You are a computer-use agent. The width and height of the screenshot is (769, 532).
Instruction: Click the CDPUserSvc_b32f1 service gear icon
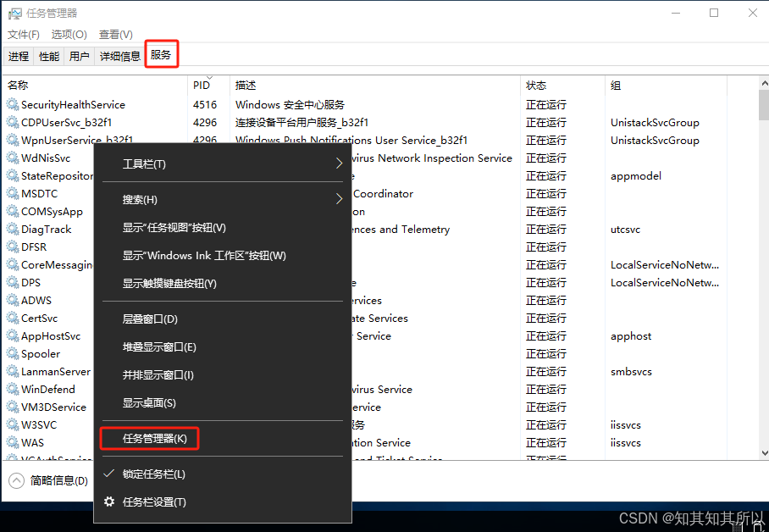tap(13, 122)
